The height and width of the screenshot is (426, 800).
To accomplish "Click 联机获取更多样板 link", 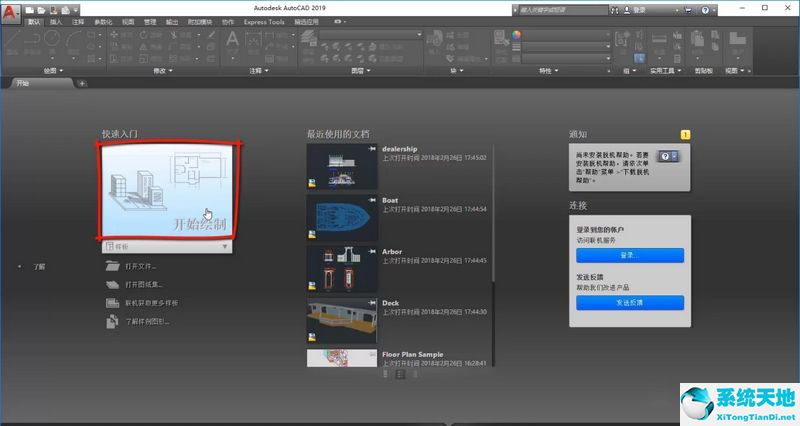I will tap(151, 303).
